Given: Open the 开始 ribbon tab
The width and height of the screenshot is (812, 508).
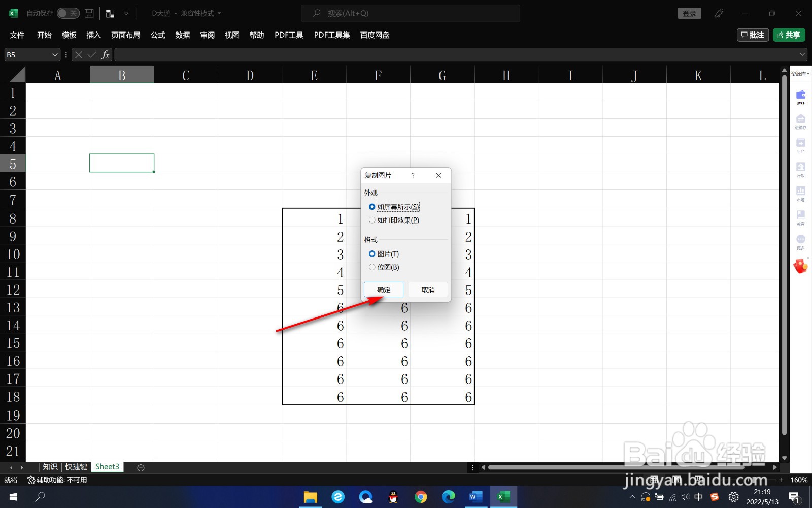Looking at the screenshot, I should point(44,35).
